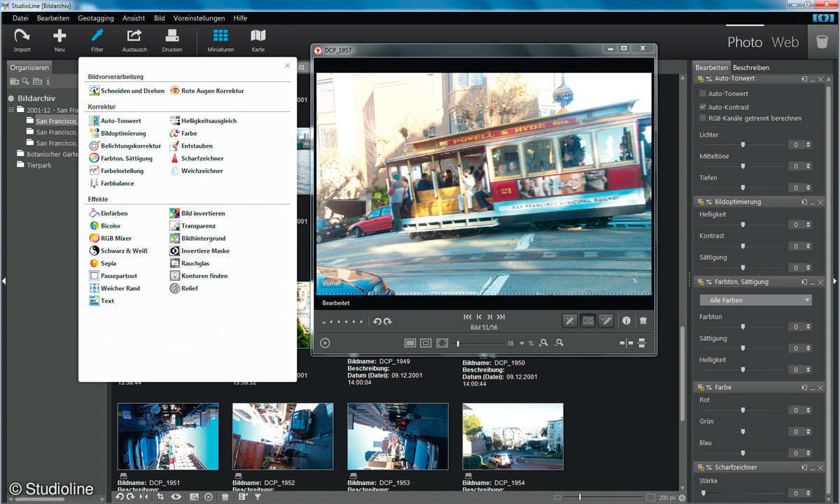This screenshot has width=840, height=504.
Task: Adjust the Lichter slider
Action: (x=743, y=145)
